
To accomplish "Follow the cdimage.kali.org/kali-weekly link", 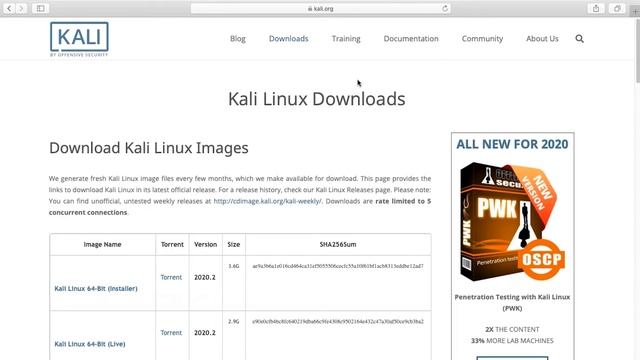I will 267,201.
